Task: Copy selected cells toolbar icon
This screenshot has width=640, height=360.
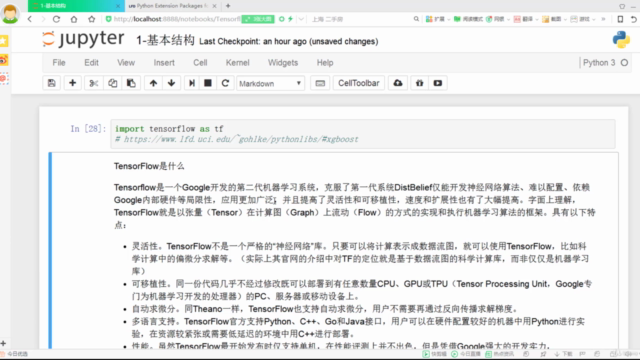Action: [x=112, y=83]
